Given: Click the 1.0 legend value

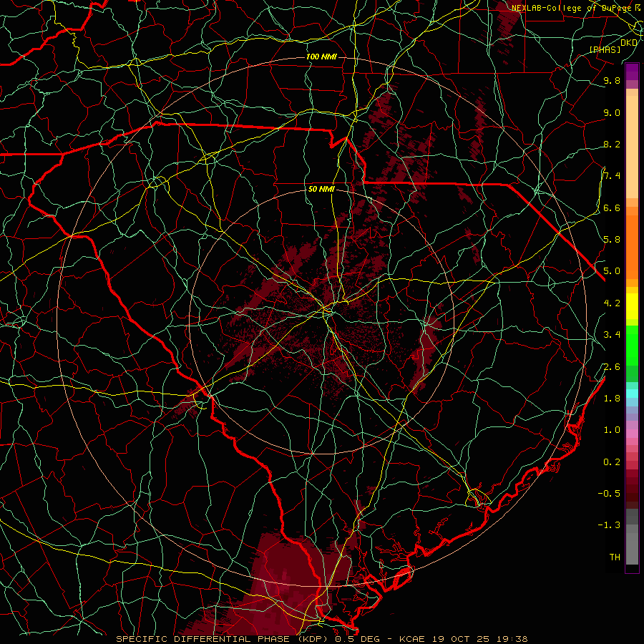Looking at the screenshot, I should pyautogui.click(x=612, y=430).
